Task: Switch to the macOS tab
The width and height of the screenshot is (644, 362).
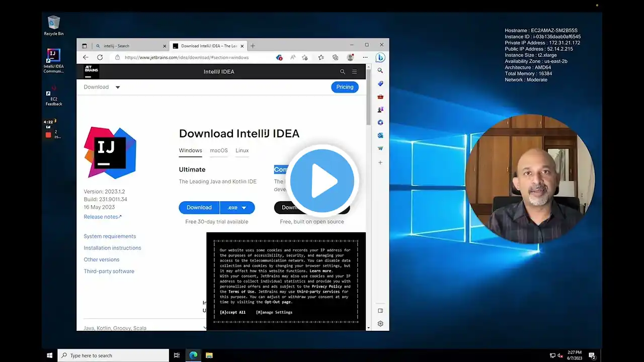Action: pos(218,150)
